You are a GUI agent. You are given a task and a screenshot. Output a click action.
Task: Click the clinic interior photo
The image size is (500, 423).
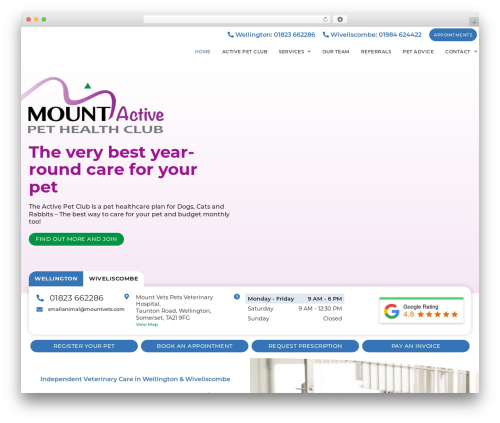click(x=364, y=376)
